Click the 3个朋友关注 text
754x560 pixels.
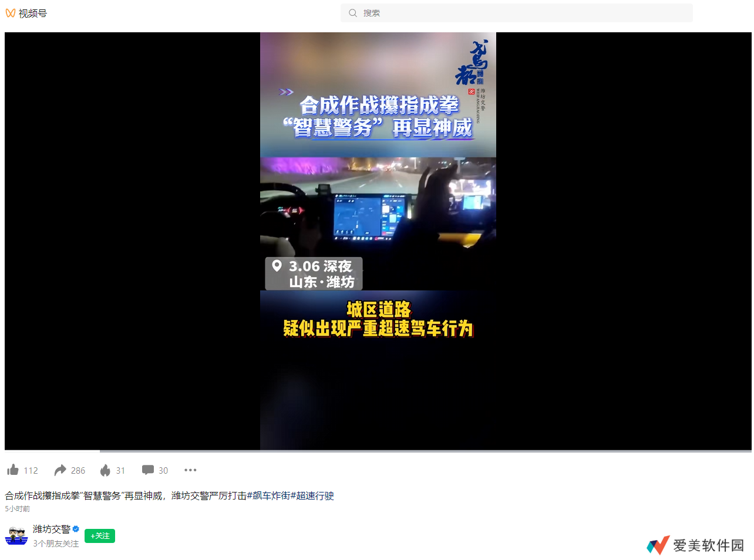pos(56,544)
